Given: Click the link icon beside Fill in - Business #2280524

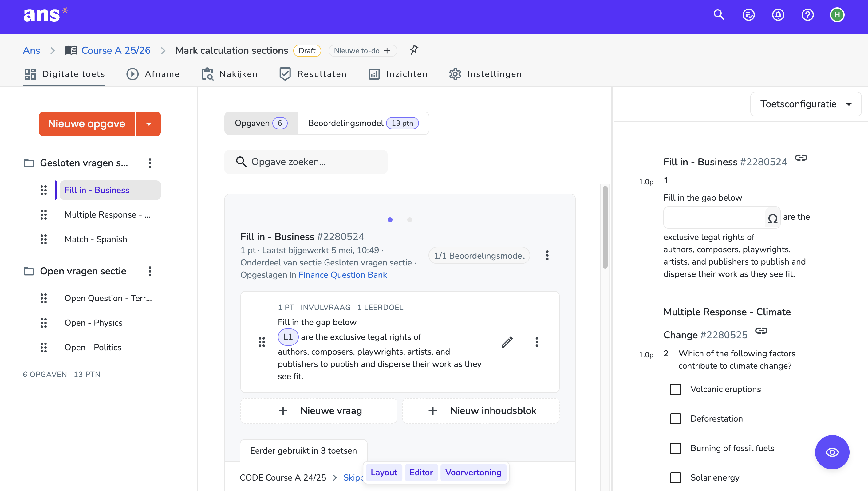Looking at the screenshot, I should [801, 158].
